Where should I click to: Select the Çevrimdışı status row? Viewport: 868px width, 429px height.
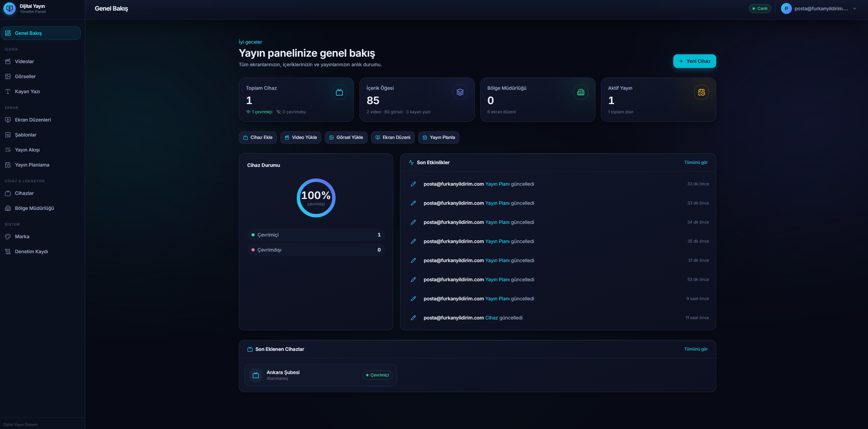coord(316,250)
